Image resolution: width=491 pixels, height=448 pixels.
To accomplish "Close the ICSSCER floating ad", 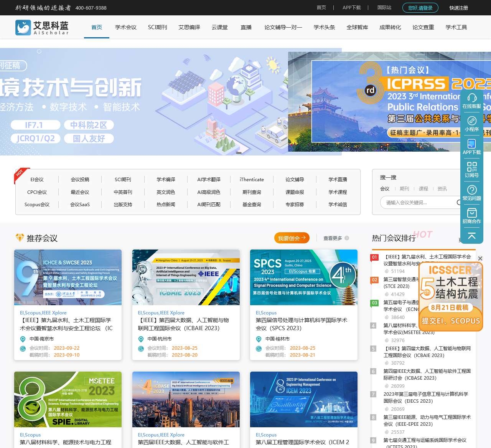I will click(x=480, y=258).
